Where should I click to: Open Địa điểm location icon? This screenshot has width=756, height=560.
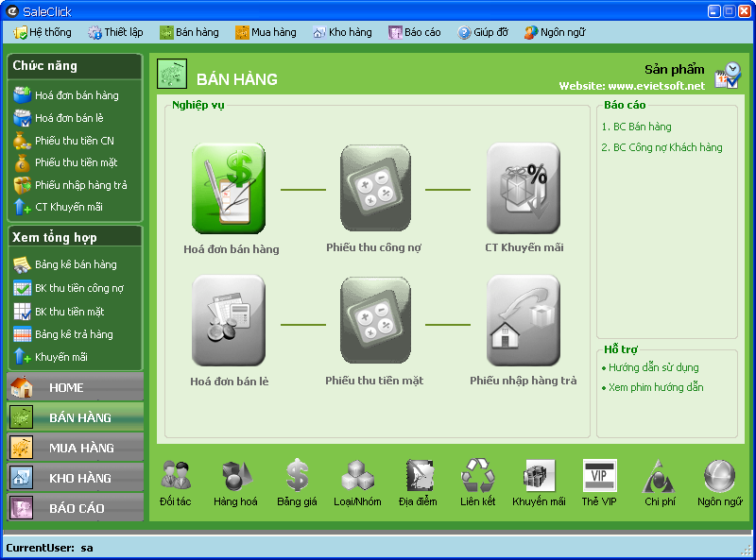click(418, 475)
